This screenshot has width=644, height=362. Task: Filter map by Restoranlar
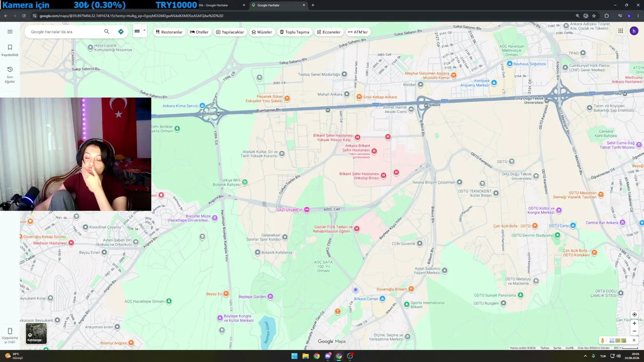click(169, 32)
